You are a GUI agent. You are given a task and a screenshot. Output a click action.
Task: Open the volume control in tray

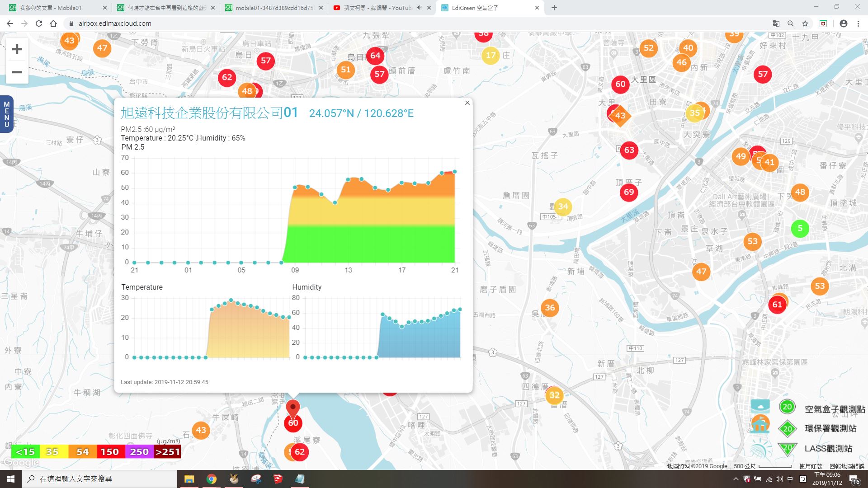pos(779,479)
